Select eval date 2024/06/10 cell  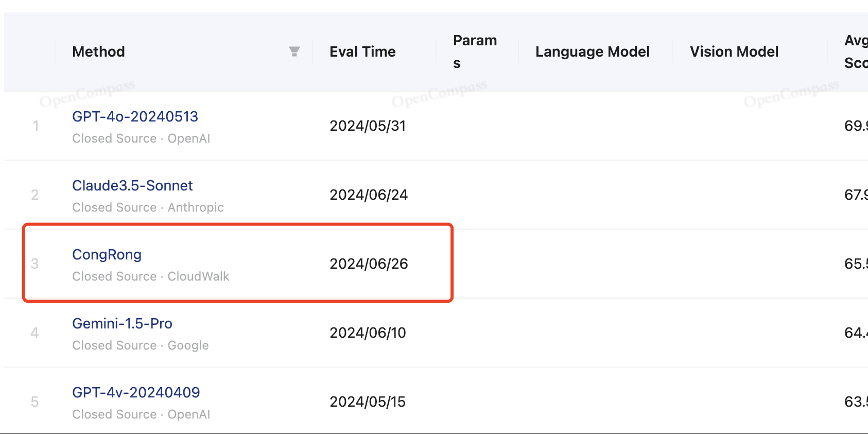[x=368, y=333]
